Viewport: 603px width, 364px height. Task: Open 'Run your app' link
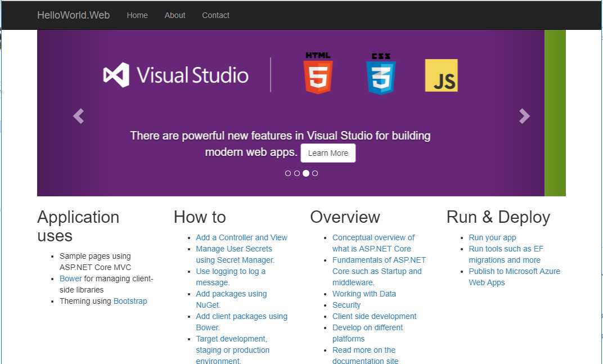tap(492, 237)
